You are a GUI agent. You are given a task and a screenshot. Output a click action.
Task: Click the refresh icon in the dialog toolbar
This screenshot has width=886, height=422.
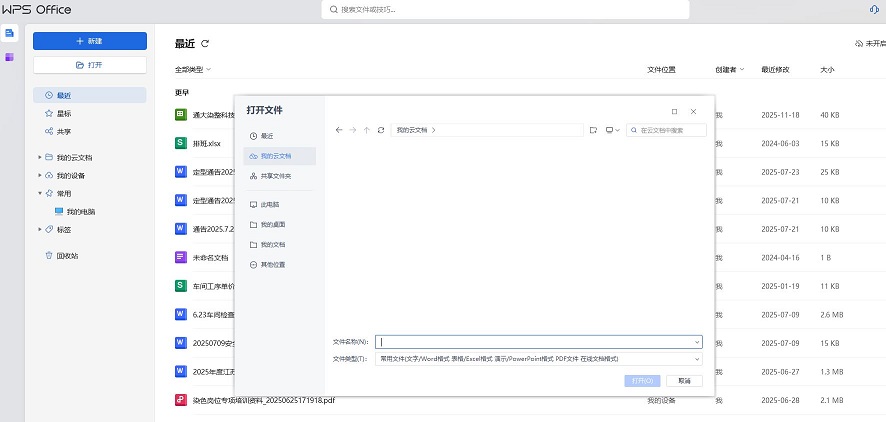[381, 130]
